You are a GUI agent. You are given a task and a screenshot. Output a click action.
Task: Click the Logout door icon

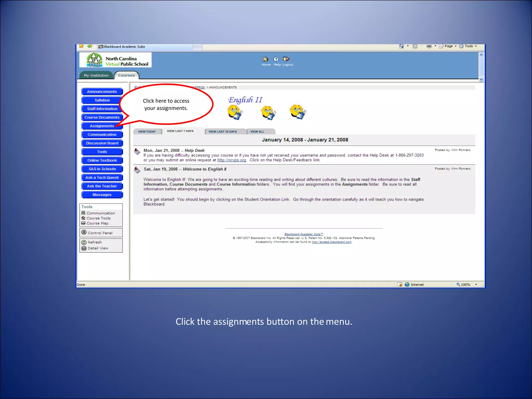coord(286,59)
